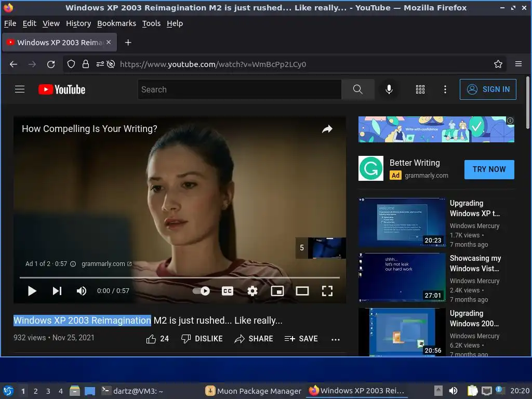Click the Better Writing ad title
532x399 pixels.
415,163
